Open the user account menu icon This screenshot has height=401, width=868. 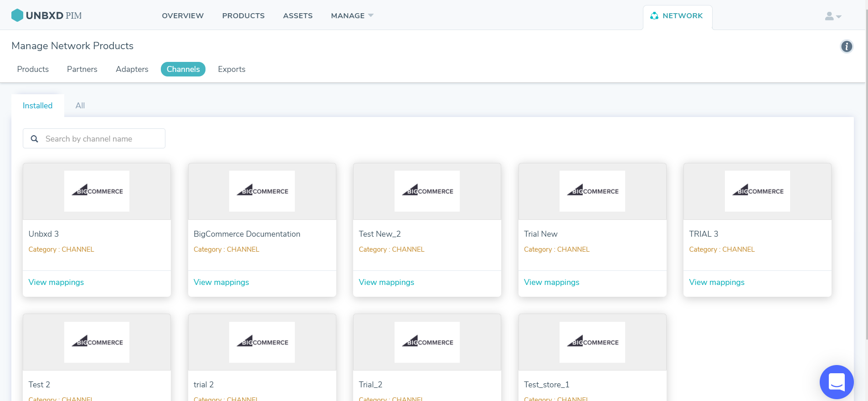(x=833, y=16)
